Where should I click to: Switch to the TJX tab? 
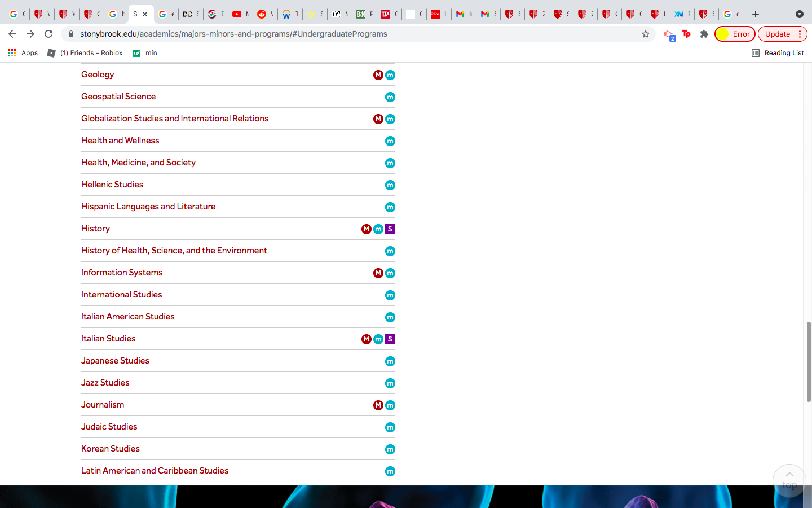click(x=389, y=14)
